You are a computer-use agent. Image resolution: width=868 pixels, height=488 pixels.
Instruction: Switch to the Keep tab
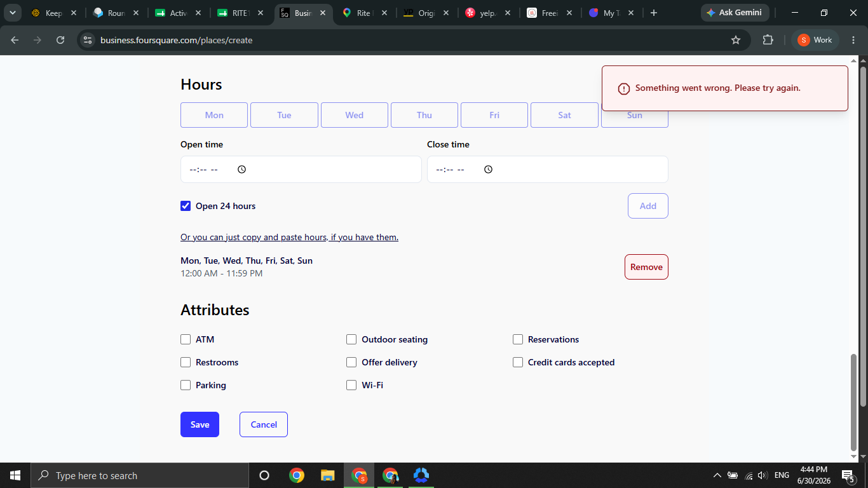click(53, 13)
